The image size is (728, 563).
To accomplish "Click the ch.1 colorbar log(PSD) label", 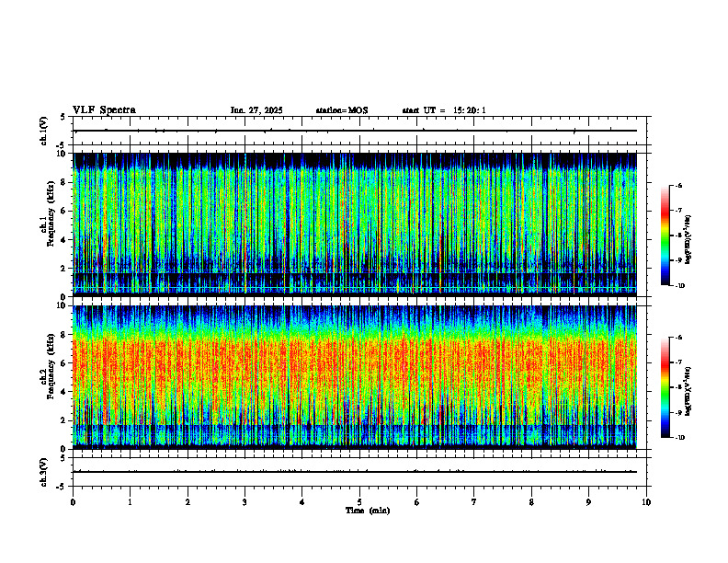I will 688,240.
